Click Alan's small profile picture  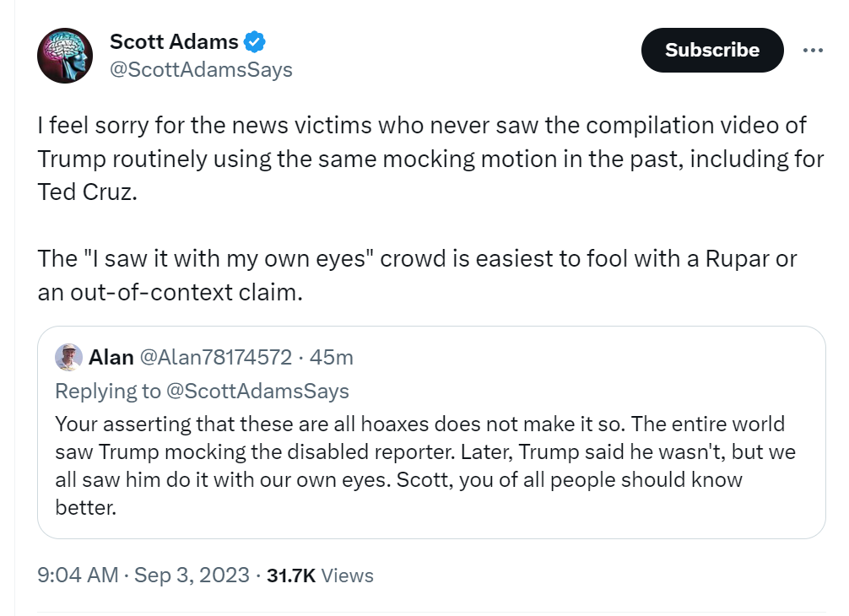click(x=68, y=357)
